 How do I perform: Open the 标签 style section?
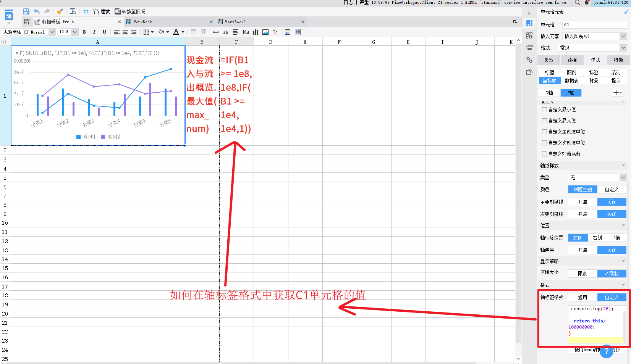point(594,72)
